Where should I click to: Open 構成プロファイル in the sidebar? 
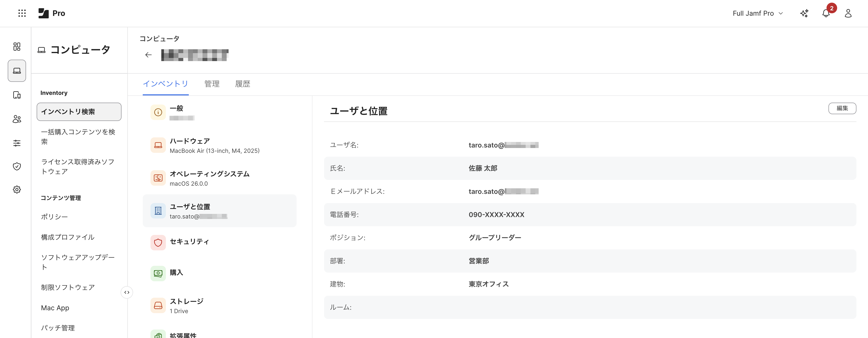[68, 237]
